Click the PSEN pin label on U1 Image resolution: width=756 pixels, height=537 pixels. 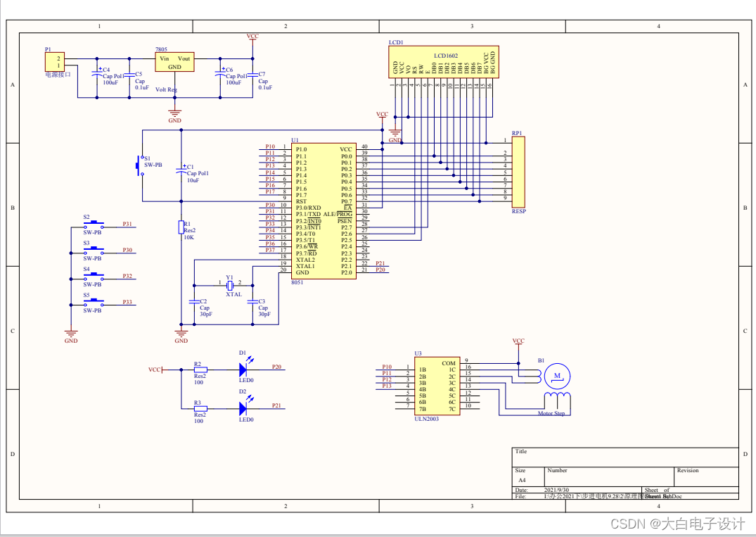point(345,221)
